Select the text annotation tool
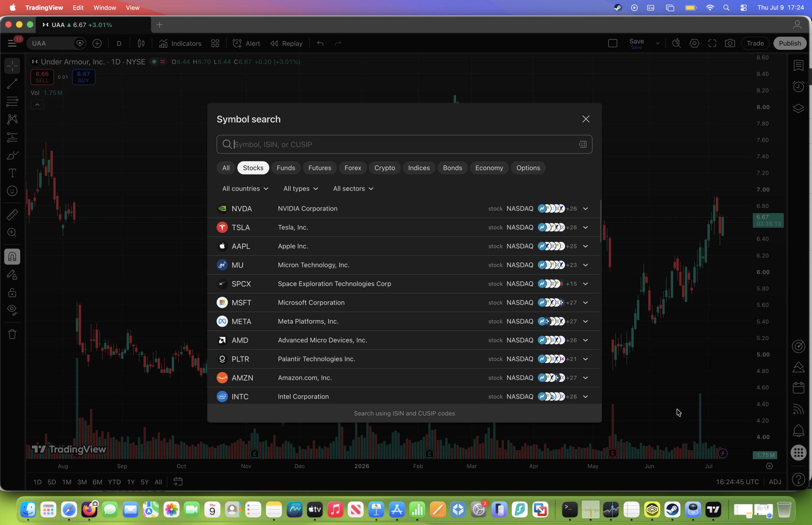Viewport: 812px width, 525px height. point(12,173)
